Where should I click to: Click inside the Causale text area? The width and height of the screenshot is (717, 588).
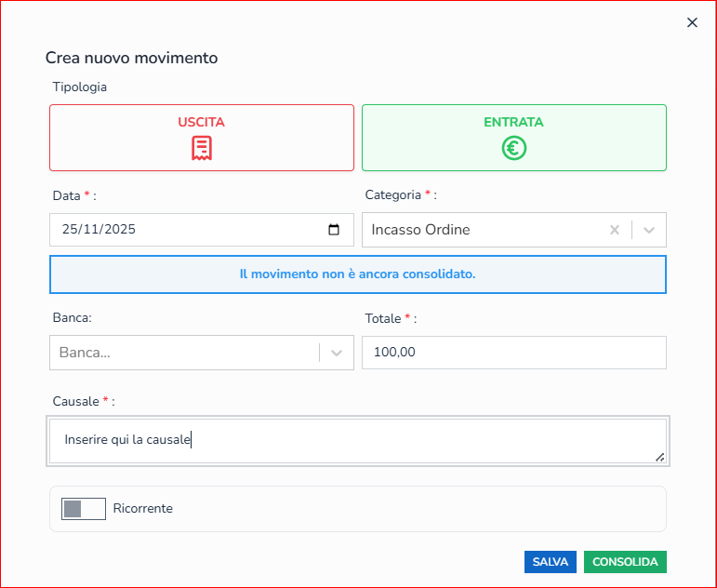click(x=358, y=440)
